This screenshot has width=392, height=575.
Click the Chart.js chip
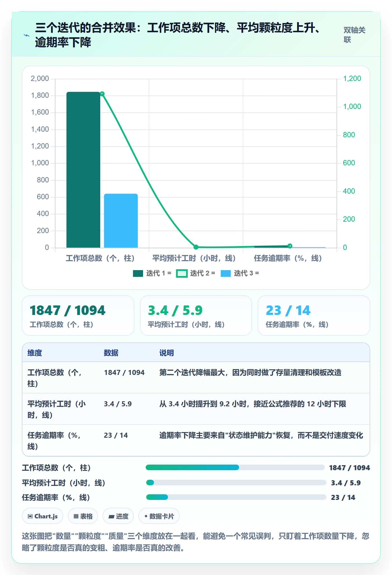(x=43, y=516)
